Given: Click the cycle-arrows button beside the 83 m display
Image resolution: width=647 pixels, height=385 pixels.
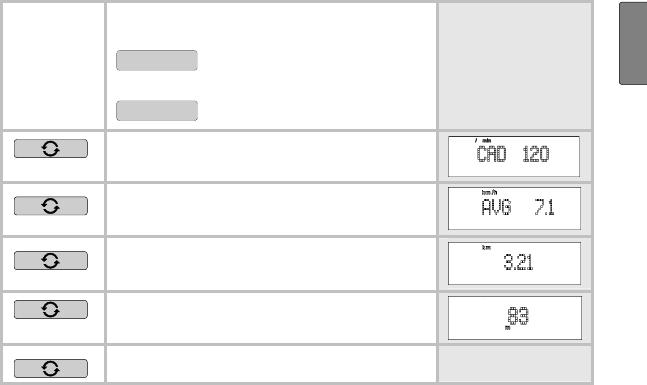Looking at the screenshot, I should [x=51, y=309].
